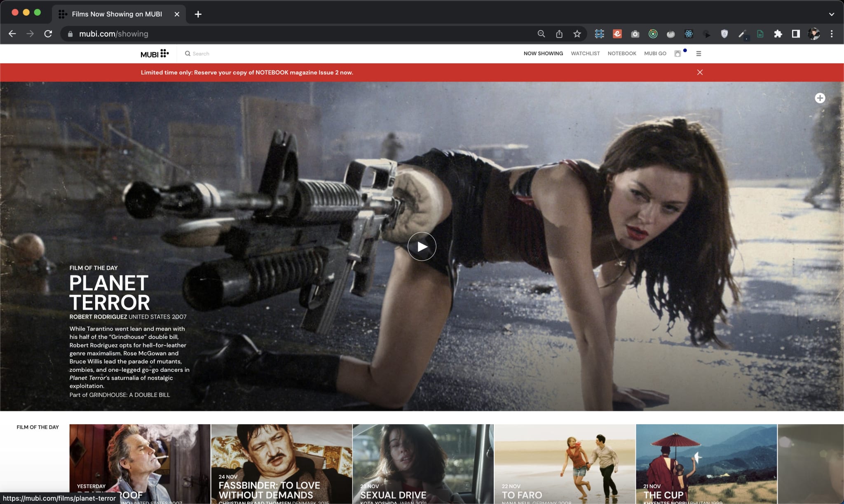Screen dimensions: 844x504
Task: Open the Chrome extensions puzzle icon
Action: (778, 34)
